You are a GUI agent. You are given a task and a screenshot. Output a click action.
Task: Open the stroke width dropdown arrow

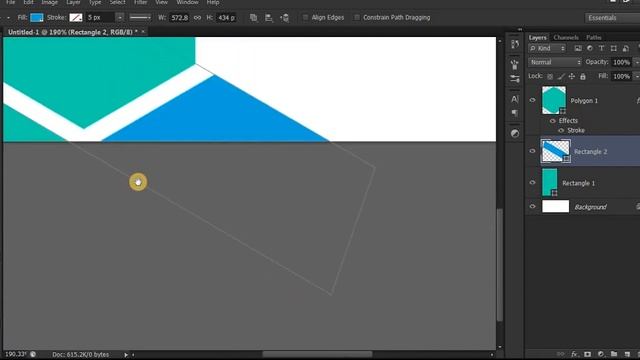point(120,18)
